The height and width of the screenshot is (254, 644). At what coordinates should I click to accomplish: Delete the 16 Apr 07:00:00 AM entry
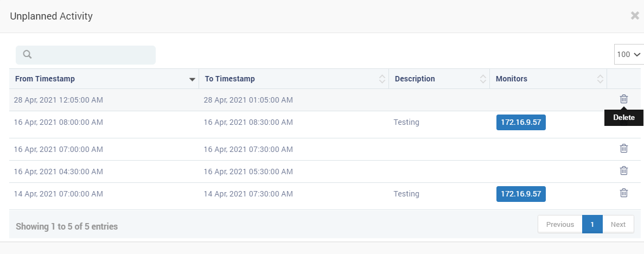(x=623, y=148)
